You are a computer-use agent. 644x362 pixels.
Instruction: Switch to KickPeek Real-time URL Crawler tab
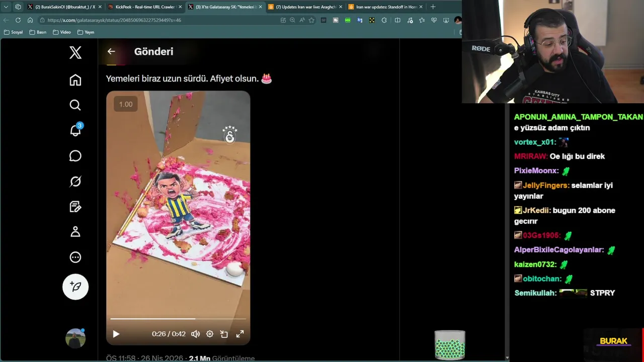tap(144, 7)
